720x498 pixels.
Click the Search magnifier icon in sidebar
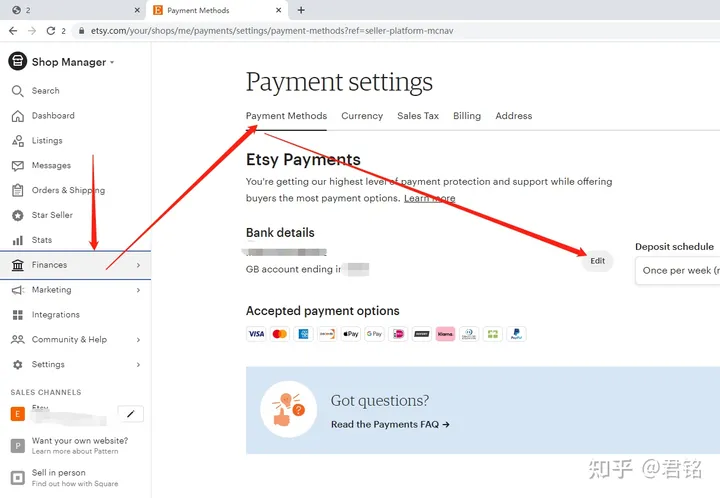tap(17, 91)
